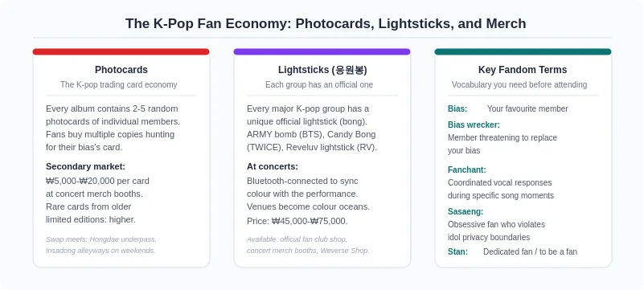
Task: Click the teal bar atop Fandom Terms card
Action: point(523,51)
